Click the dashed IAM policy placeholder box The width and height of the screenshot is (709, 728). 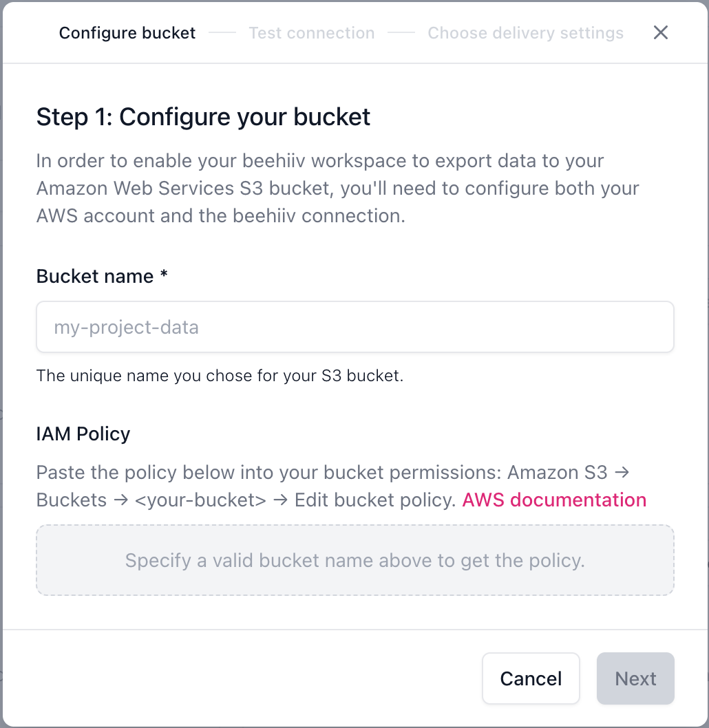(354, 579)
